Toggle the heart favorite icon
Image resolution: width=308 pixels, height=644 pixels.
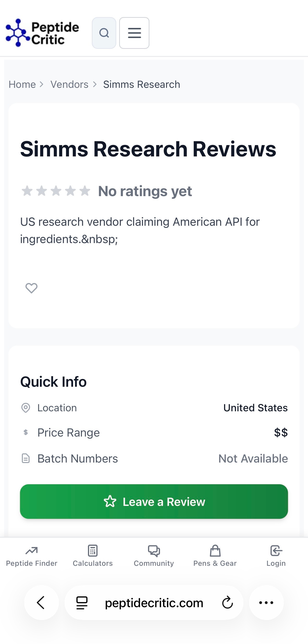[x=31, y=288]
